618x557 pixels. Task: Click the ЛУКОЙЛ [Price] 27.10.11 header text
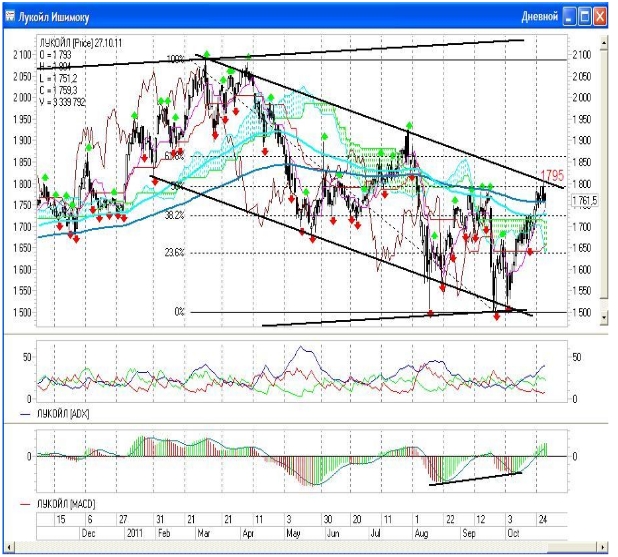point(81,43)
